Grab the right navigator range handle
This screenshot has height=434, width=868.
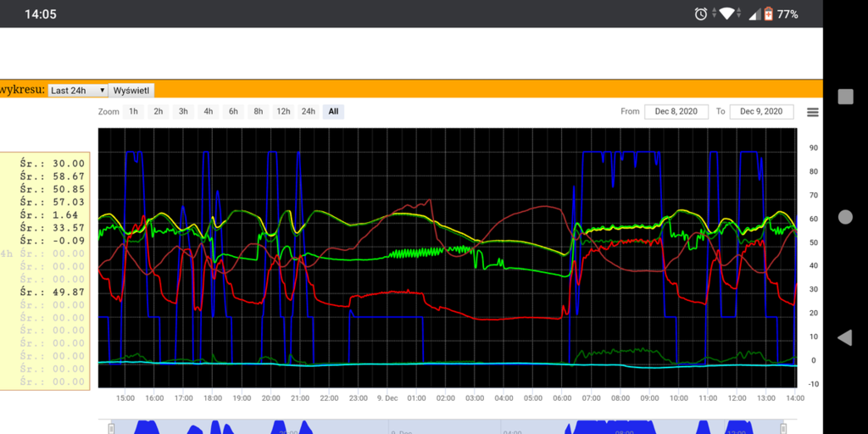[783, 428]
